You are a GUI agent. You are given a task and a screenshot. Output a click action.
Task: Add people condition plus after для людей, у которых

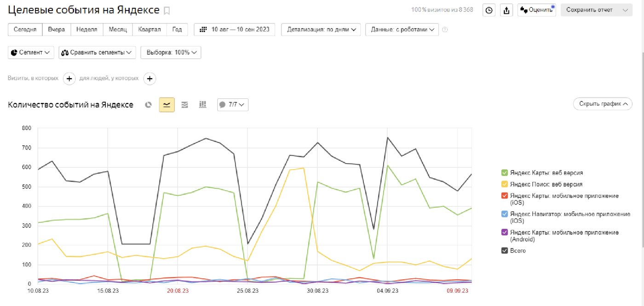(149, 79)
